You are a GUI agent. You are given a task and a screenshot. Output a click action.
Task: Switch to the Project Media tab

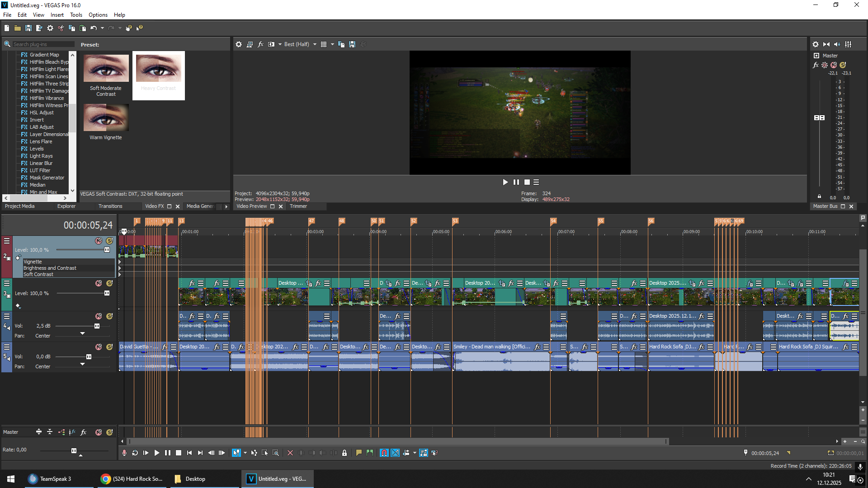click(19, 206)
